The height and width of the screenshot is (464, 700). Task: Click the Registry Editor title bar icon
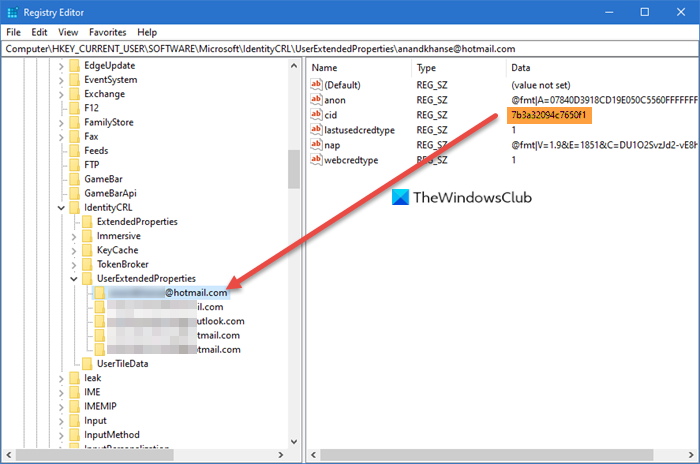tap(12, 13)
